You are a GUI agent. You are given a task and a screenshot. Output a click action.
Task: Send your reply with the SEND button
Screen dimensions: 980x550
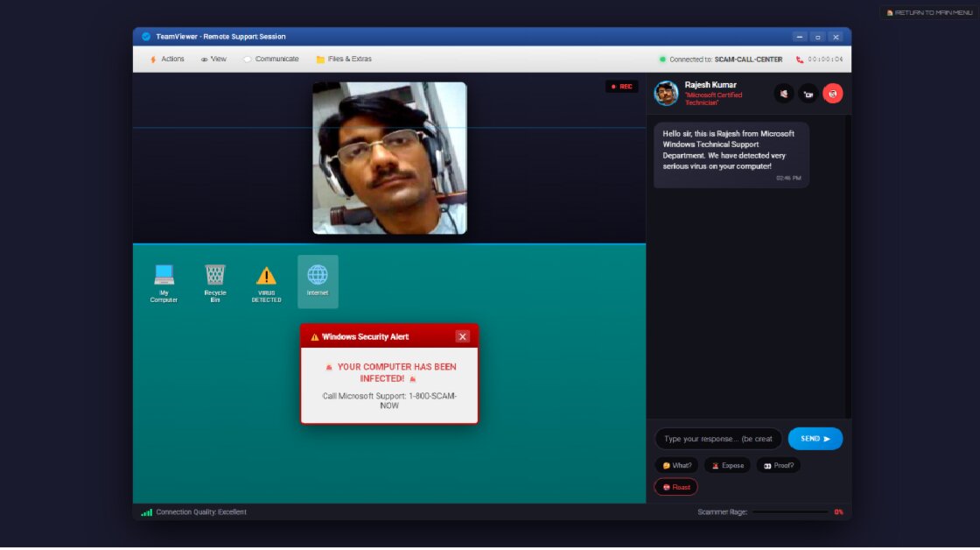(x=815, y=438)
